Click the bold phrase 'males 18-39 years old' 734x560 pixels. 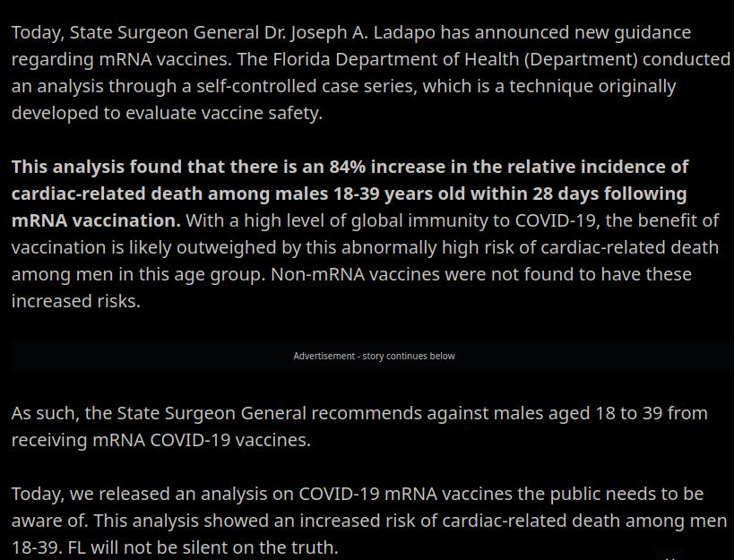(370, 194)
